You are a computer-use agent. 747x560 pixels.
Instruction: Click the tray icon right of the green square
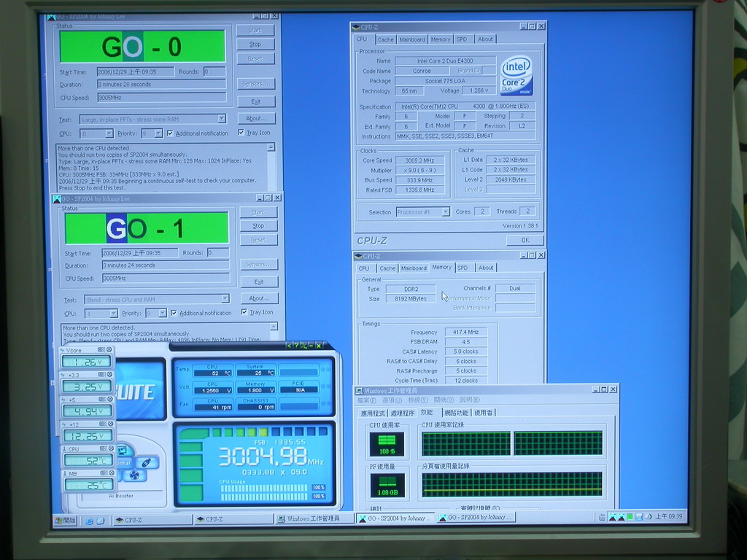point(639,517)
